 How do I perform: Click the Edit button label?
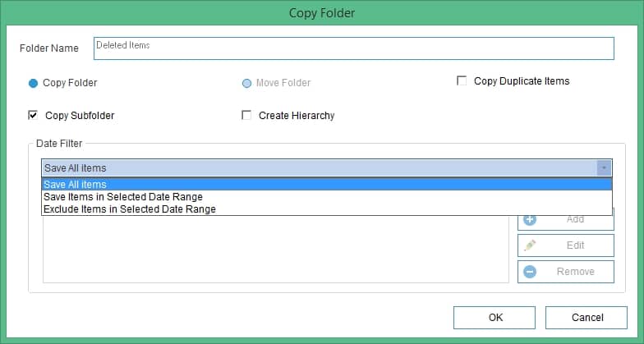(x=575, y=245)
